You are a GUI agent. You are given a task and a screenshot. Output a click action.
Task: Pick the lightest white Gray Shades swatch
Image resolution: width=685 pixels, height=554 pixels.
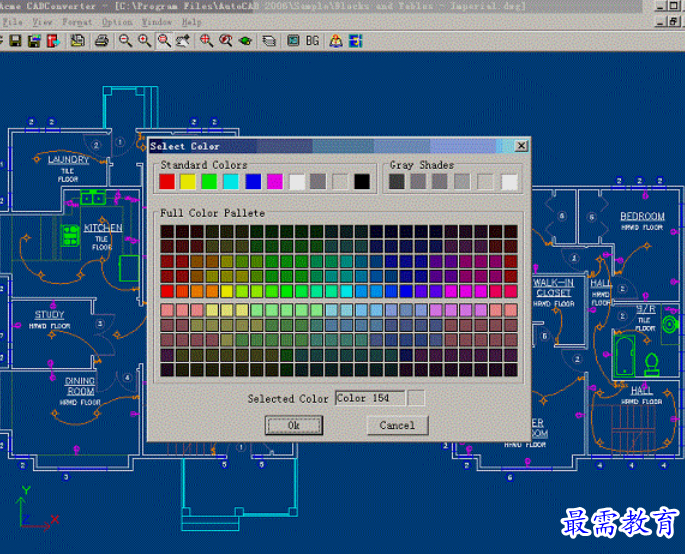coord(509,182)
